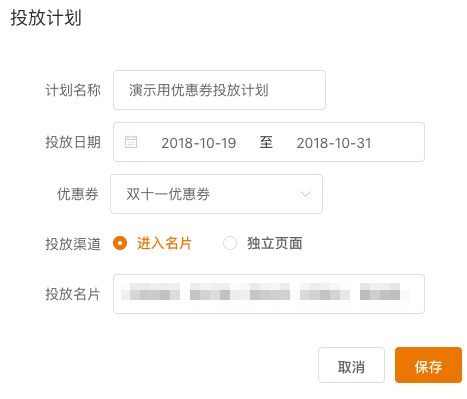The height and width of the screenshot is (399, 467).
Task: Click the orange 进入名片 label text
Action: [x=164, y=243]
